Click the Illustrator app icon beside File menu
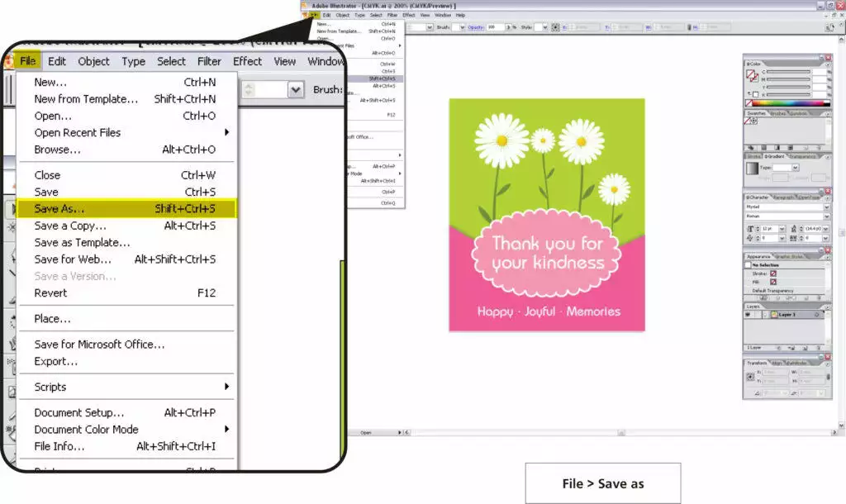Image resolution: width=846 pixels, height=504 pixels. point(8,61)
